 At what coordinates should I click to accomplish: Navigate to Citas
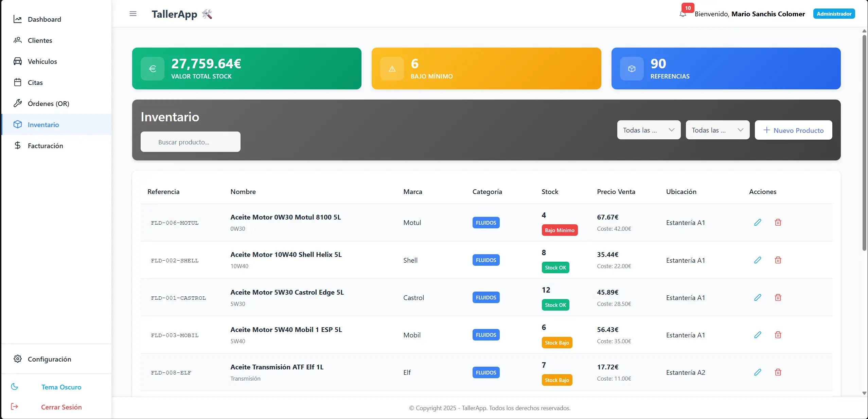click(56, 83)
